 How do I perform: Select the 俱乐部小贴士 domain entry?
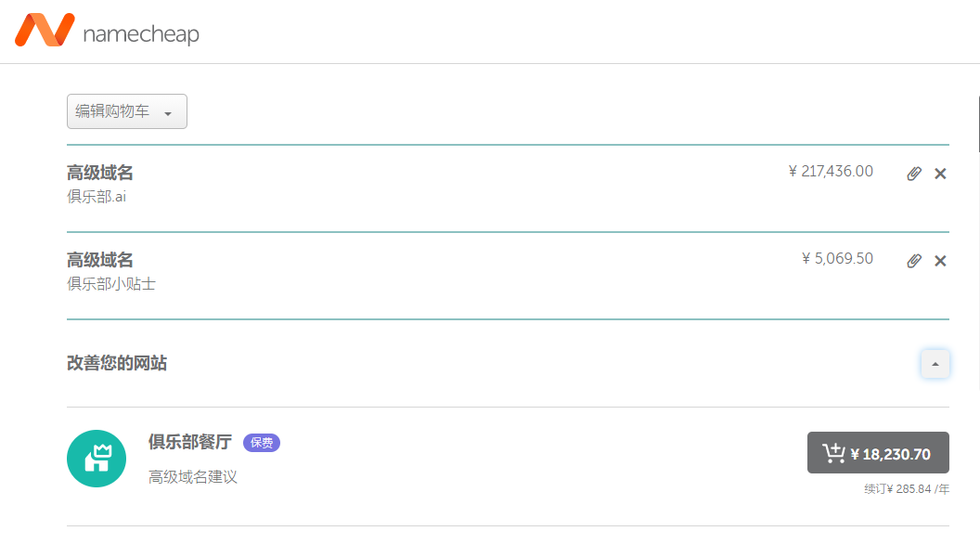pos(111,284)
